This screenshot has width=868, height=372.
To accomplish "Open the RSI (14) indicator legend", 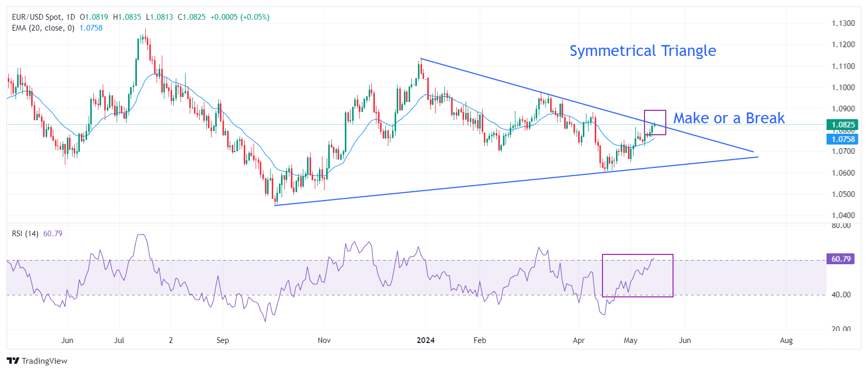I will [x=25, y=234].
